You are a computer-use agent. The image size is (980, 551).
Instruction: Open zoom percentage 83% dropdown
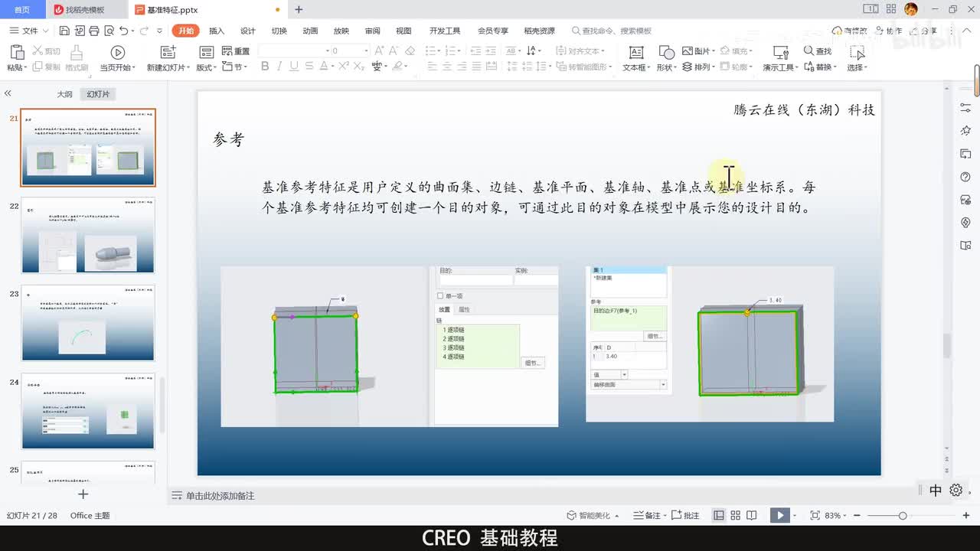pos(837,516)
